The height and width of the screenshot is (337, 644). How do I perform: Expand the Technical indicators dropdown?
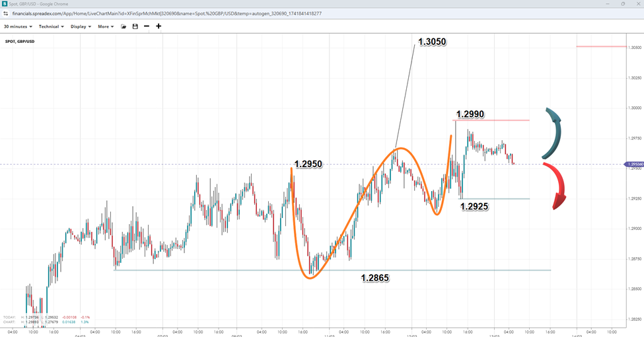[x=51, y=26]
